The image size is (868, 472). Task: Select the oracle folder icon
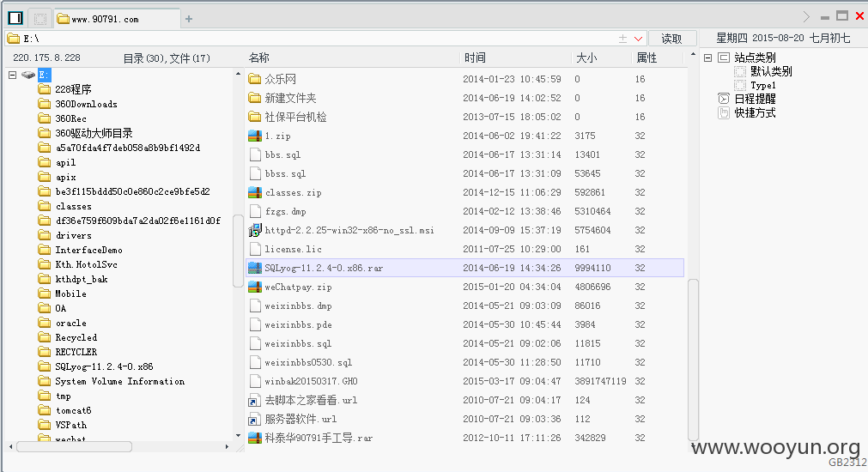tap(45, 323)
